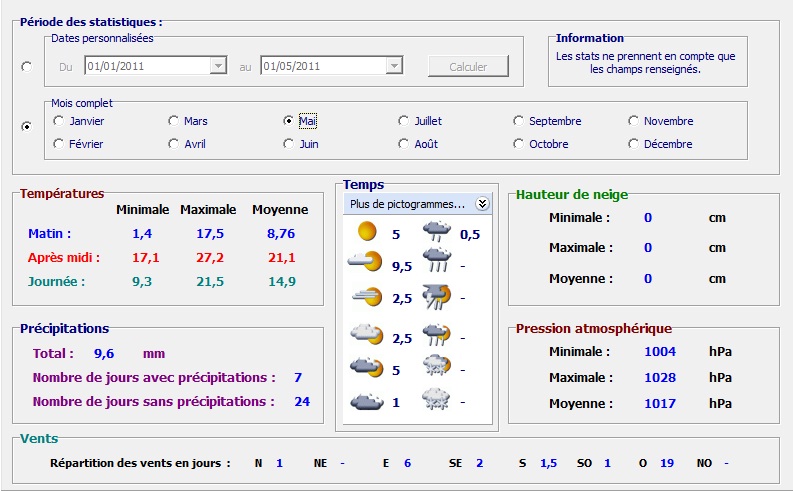Click the overcast dark cloud pictogram
The width and height of the screenshot is (793, 491).
[365, 402]
